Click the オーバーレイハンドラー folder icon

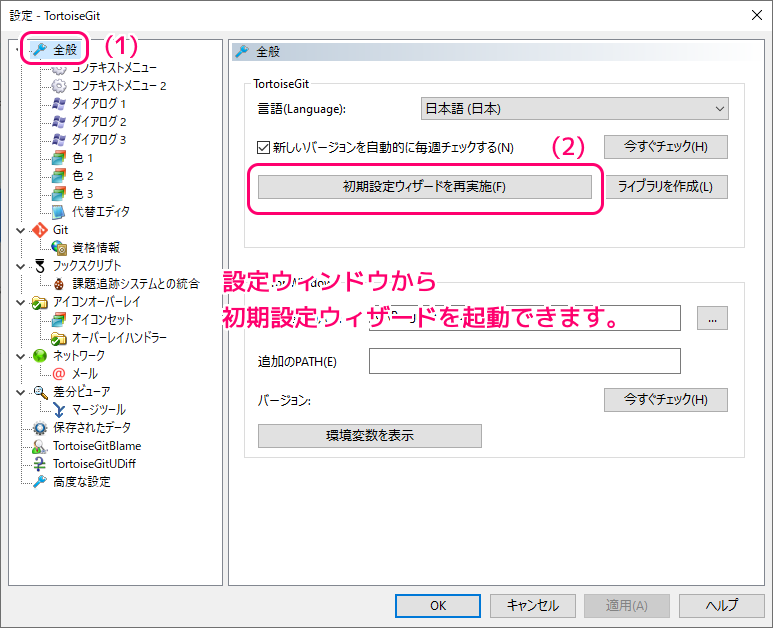click(59, 338)
